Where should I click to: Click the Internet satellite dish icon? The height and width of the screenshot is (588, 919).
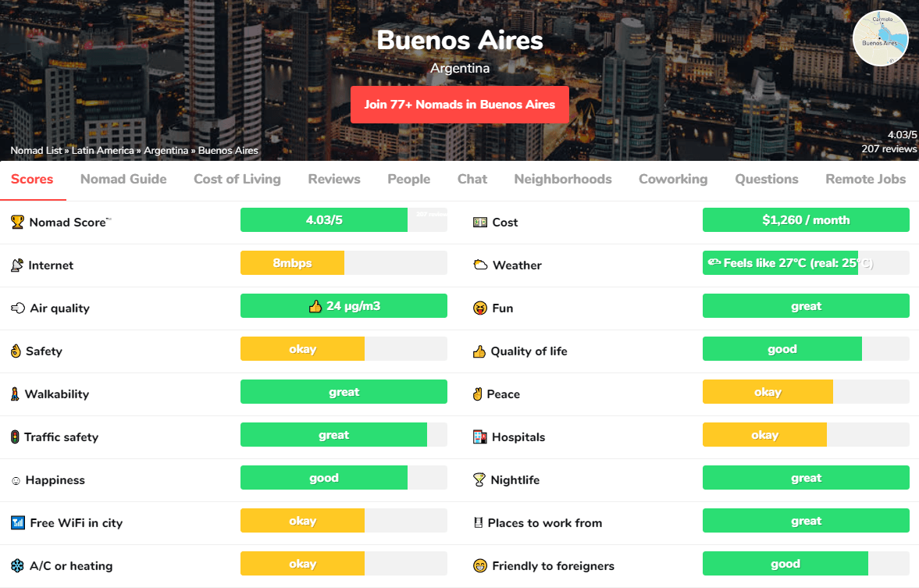[x=17, y=265]
